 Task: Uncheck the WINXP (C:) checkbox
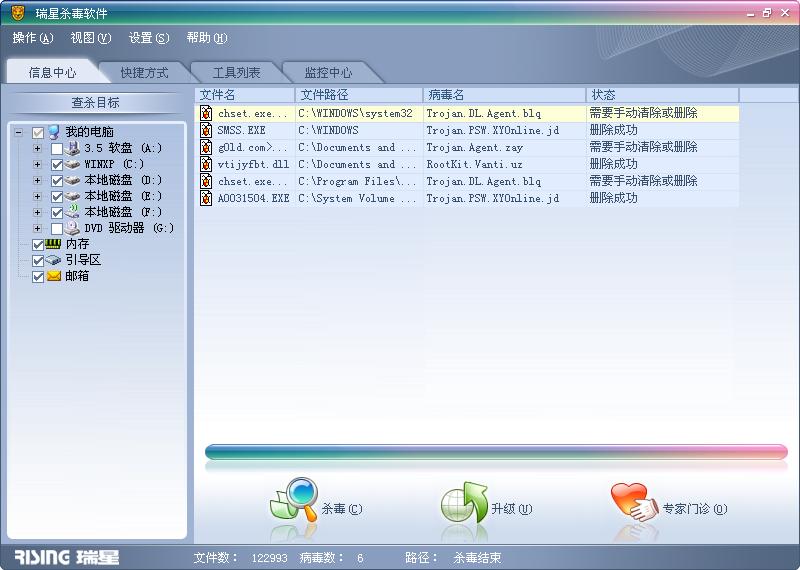click(57, 165)
